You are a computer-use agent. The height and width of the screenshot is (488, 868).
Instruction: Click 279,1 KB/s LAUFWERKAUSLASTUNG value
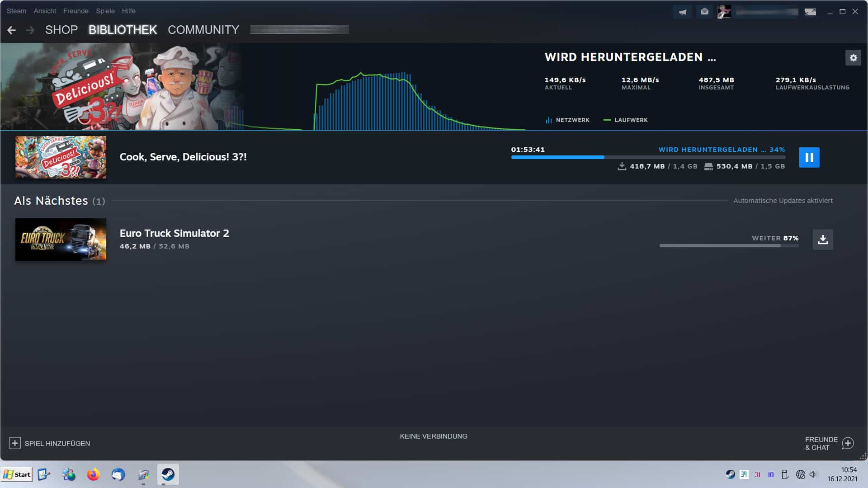796,80
